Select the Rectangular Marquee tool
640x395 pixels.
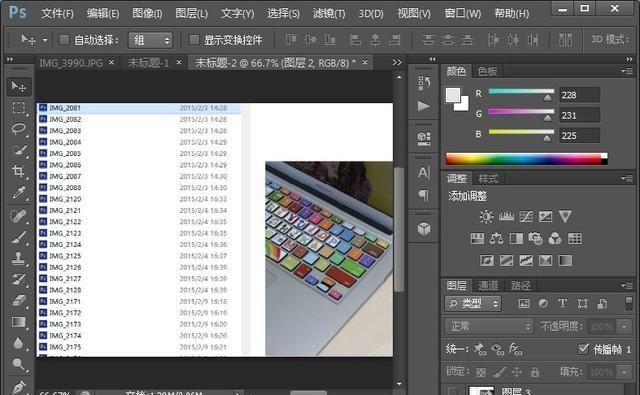pos(19,108)
